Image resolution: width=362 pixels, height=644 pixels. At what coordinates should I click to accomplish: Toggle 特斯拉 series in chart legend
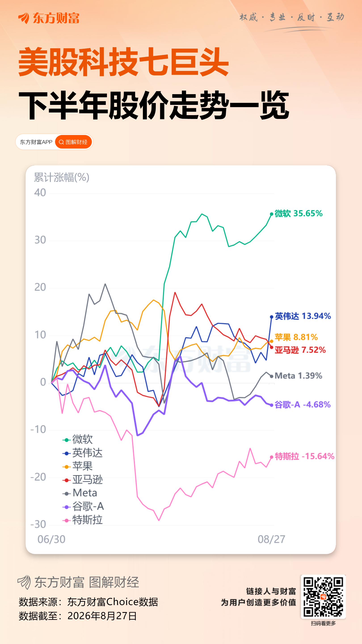tap(82, 520)
